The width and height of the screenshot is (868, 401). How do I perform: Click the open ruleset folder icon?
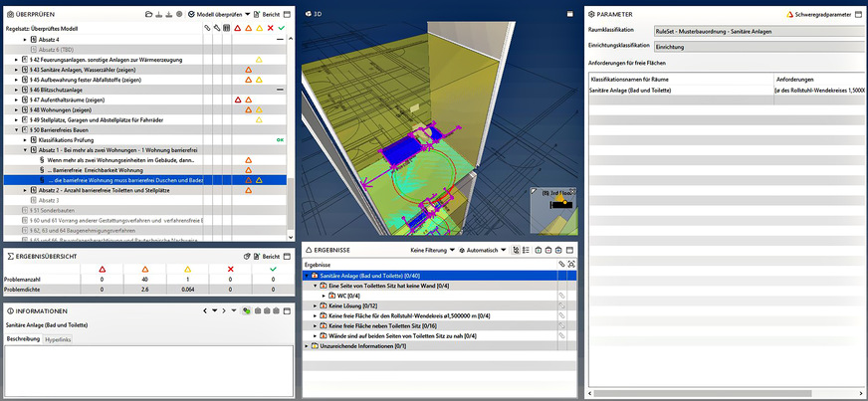[x=148, y=15]
